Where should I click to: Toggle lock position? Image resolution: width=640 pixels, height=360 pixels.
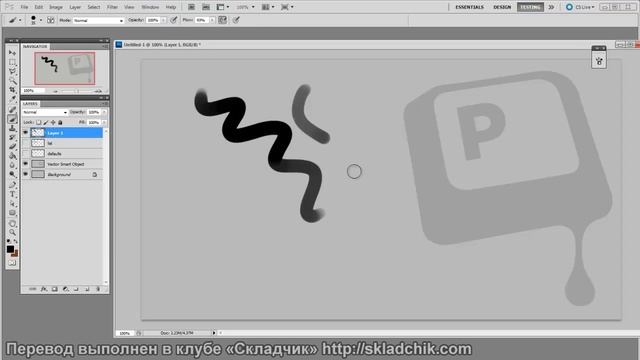[x=53, y=122]
